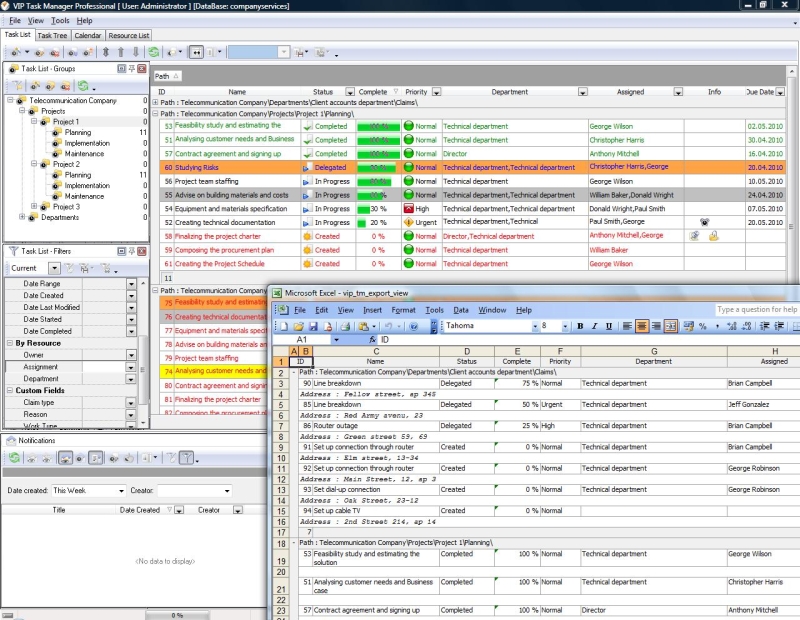Open the Tahoma font name dropdown
Screen dimensions: 800x620
[x=533, y=326]
